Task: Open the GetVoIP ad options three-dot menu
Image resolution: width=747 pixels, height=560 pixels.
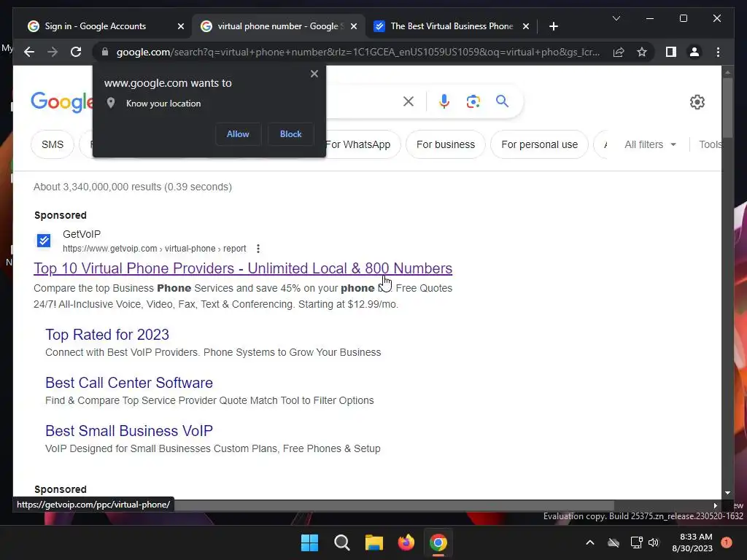Action: point(258,249)
